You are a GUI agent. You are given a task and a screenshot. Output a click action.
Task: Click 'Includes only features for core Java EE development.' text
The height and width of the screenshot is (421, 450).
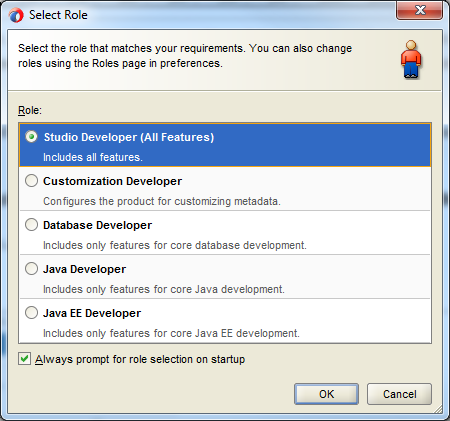pos(171,333)
